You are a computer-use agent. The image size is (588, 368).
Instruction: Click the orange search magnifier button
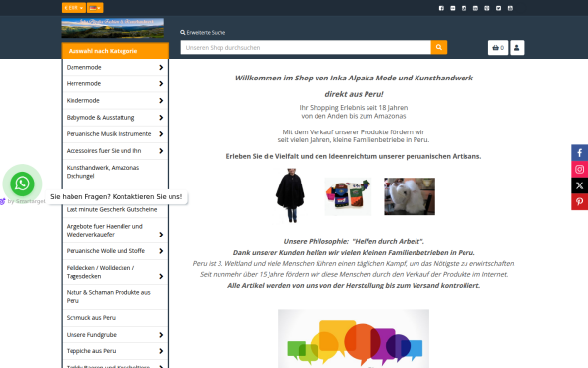tap(439, 48)
